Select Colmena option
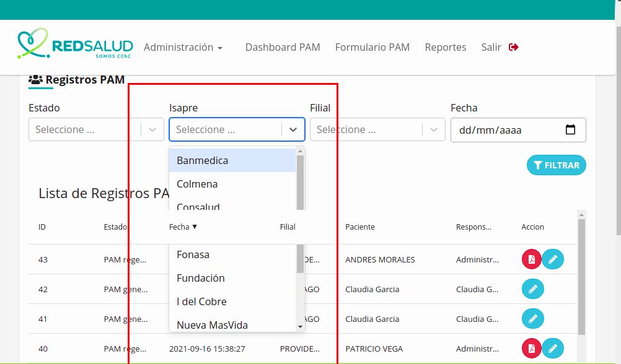 (x=232, y=184)
